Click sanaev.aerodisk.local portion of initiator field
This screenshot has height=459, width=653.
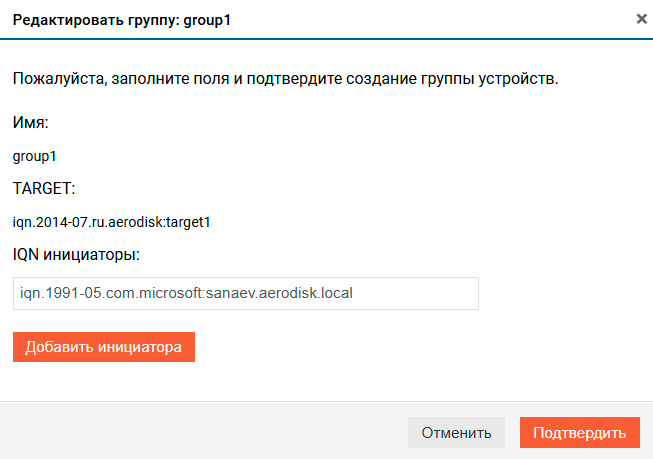pyautogui.click(x=279, y=293)
